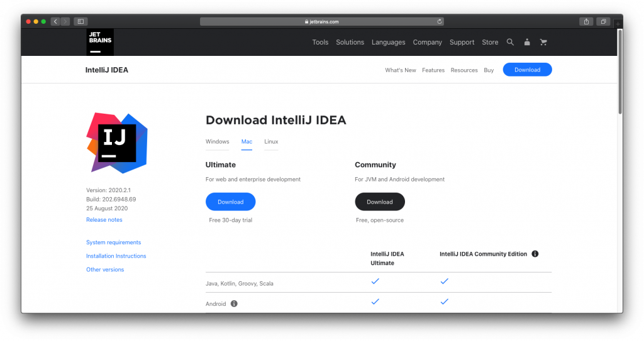Image resolution: width=644 pixels, height=341 pixels.
Task: Click the blue Download button in the header
Action: (528, 70)
